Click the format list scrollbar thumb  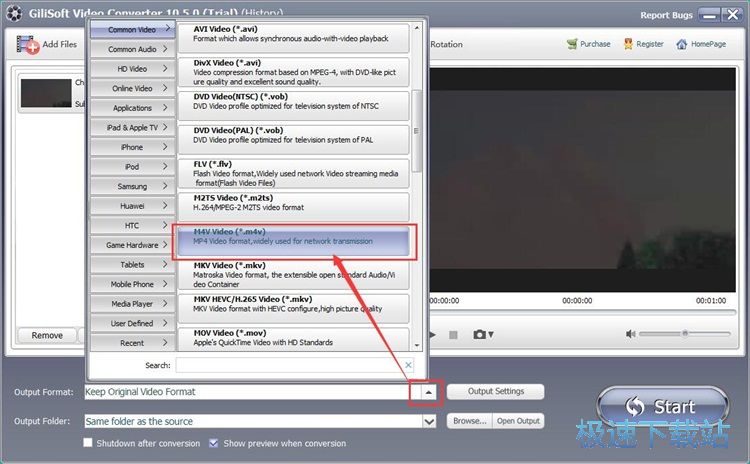pos(416,131)
